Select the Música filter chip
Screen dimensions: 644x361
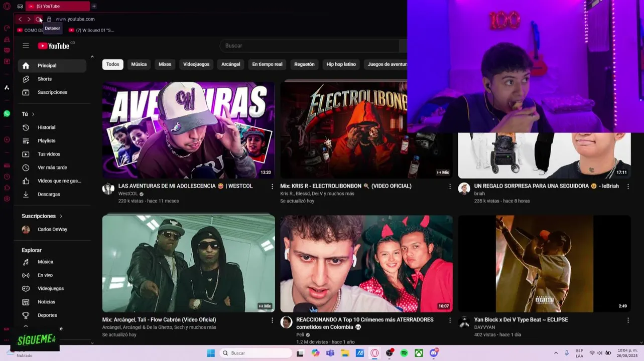point(139,64)
